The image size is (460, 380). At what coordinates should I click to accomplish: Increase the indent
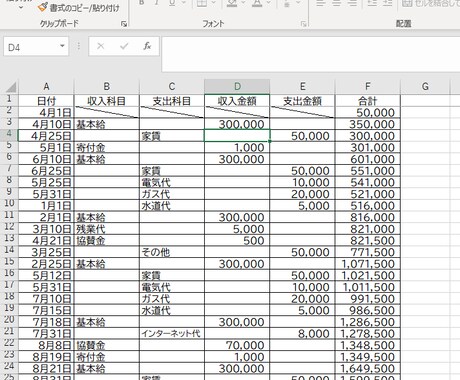[387, 3]
